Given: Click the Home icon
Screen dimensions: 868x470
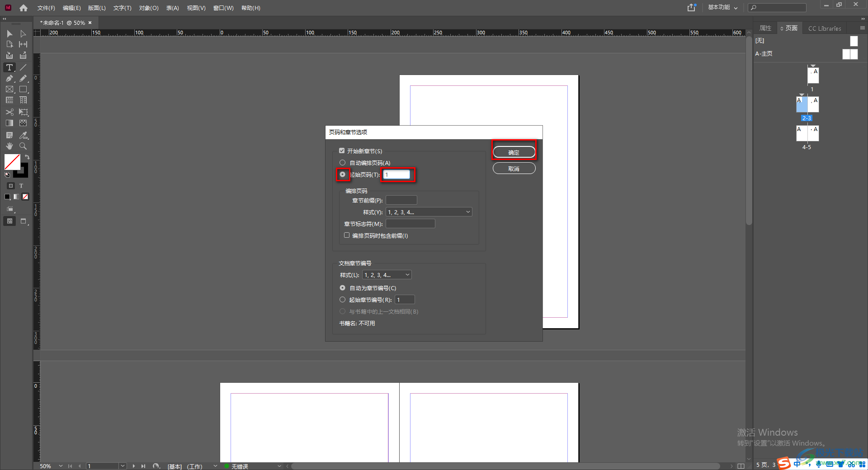Looking at the screenshot, I should [x=24, y=8].
